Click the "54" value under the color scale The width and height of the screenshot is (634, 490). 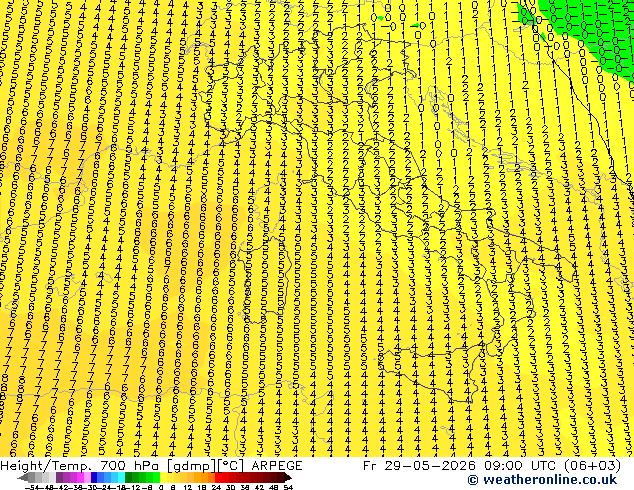tap(288, 487)
